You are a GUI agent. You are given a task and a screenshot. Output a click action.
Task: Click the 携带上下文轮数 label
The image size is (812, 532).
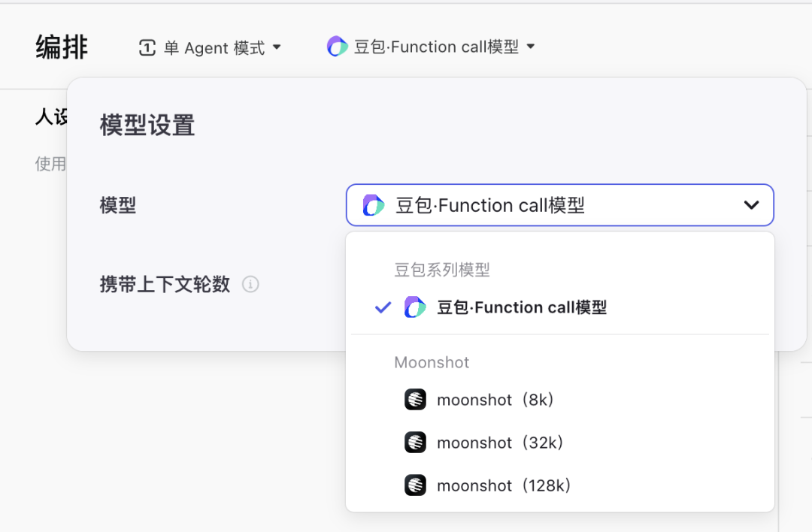165,285
